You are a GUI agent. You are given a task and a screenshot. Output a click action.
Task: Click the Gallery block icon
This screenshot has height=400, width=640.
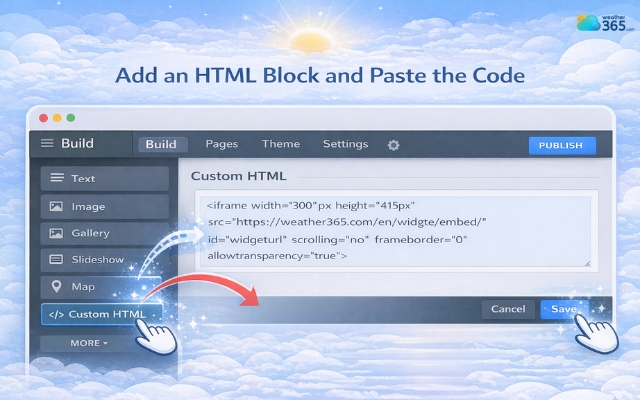(x=56, y=233)
